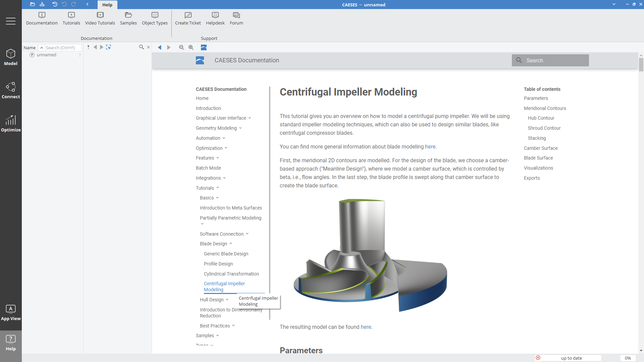Screen dimensions: 644x362
Task: Open the Helpdesk
Action: 215,18
